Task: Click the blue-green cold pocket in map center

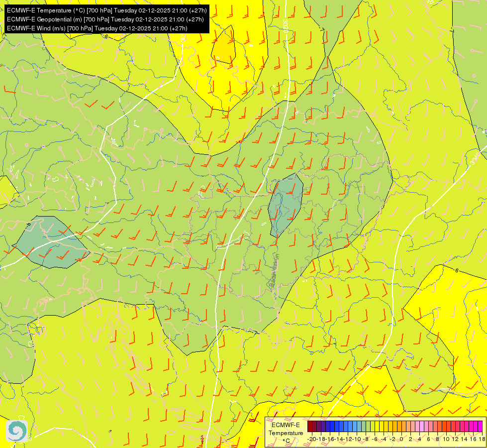Action: [285, 205]
